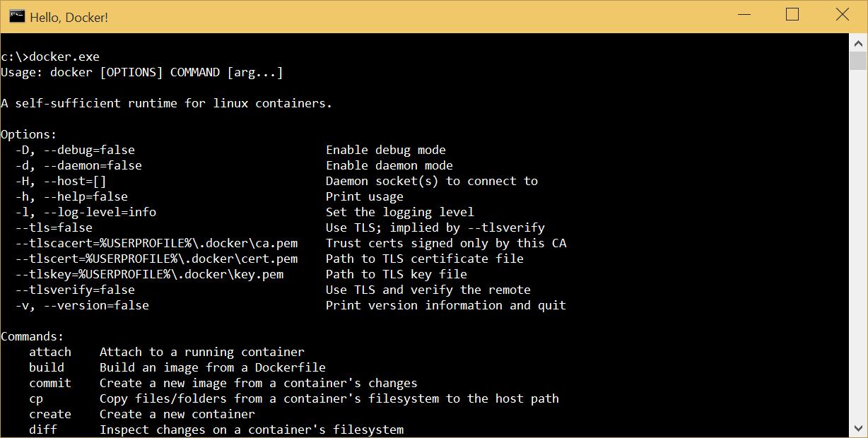Screen dimensions: 868x438
Task: Click the vertical scrollbar thumb
Action: [x=858, y=61]
